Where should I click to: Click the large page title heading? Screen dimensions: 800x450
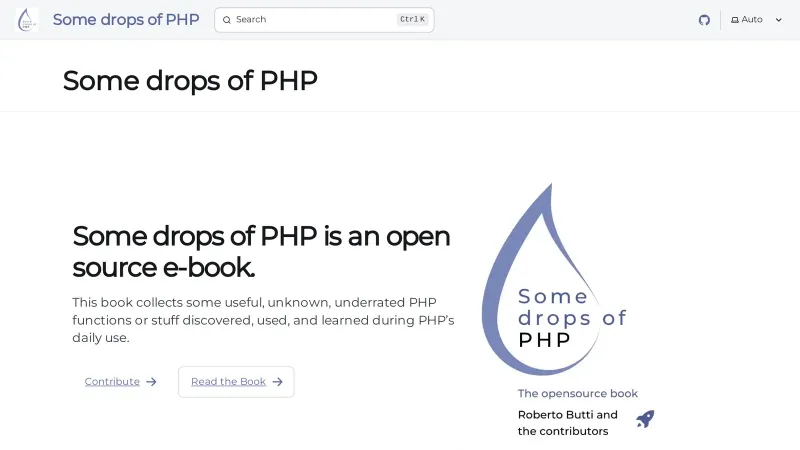coord(190,80)
